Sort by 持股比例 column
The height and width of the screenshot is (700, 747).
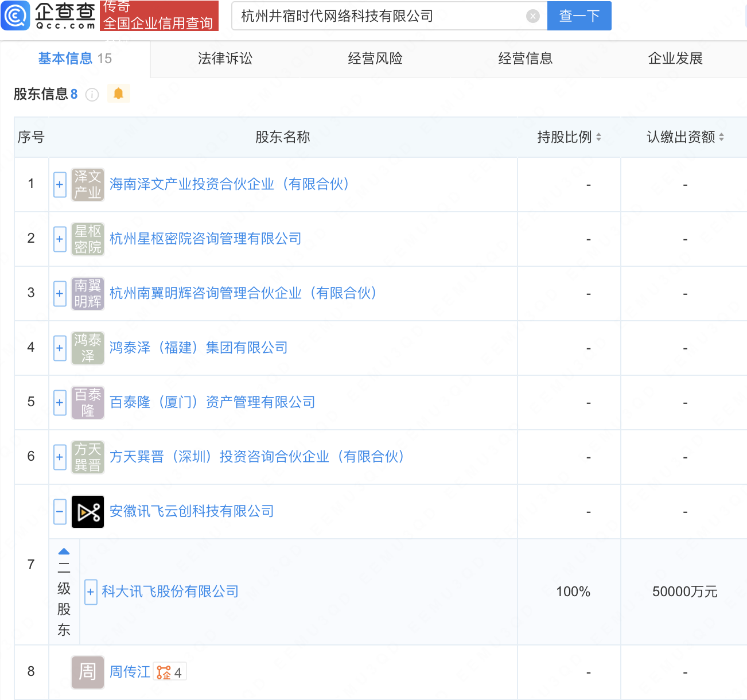click(x=598, y=137)
